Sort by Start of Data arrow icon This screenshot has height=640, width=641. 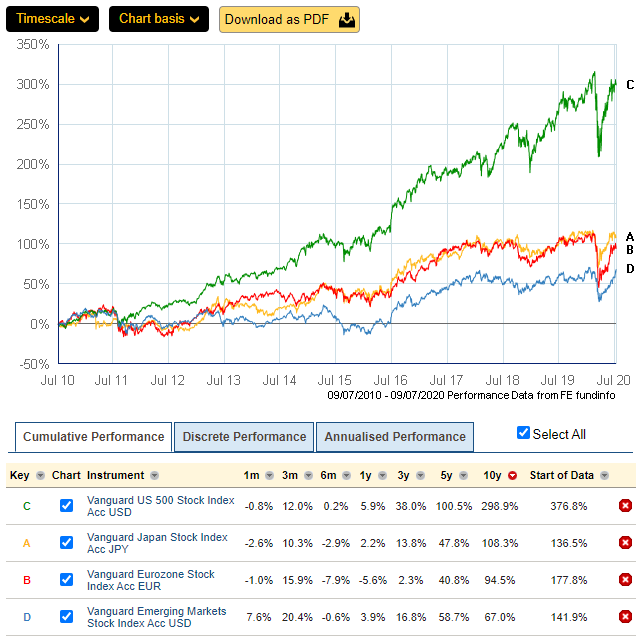(x=604, y=475)
